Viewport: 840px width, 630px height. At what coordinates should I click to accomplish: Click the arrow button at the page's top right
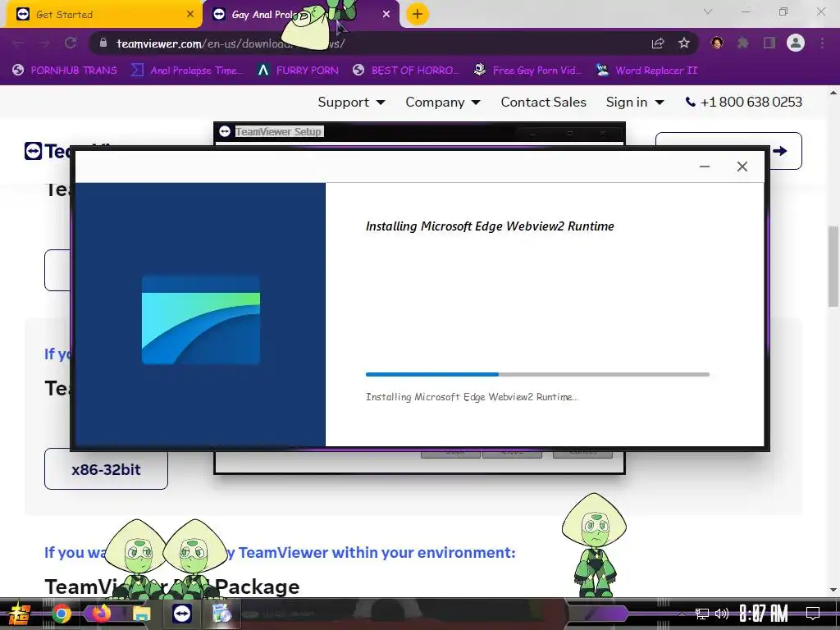point(781,151)
